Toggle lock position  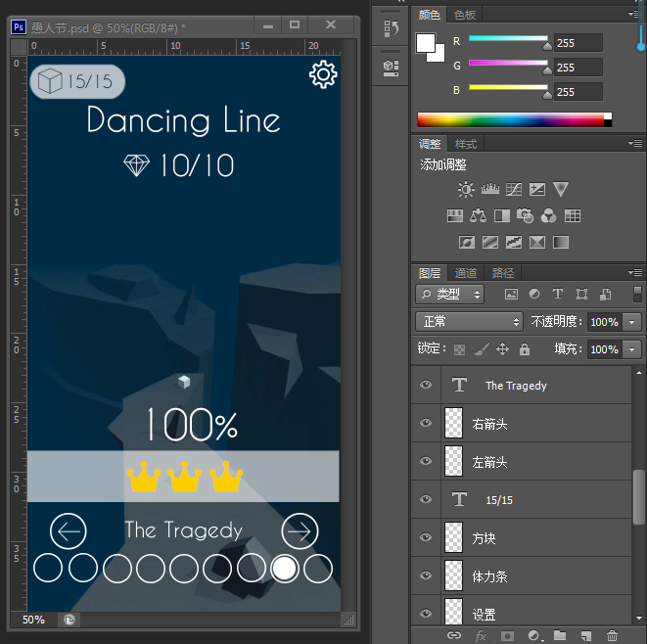click(502, 349)
